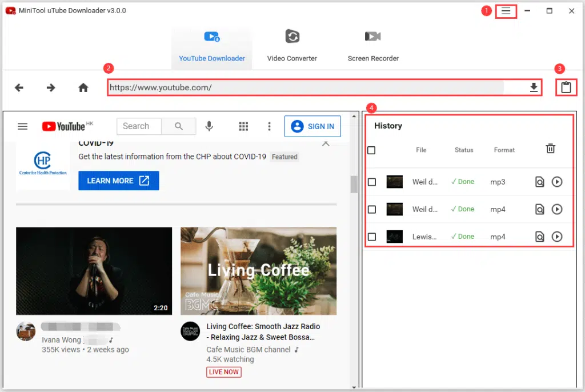This screenshot has width=585, height=392.
Task: Go back with the left arrow
Action: point(19,87)
